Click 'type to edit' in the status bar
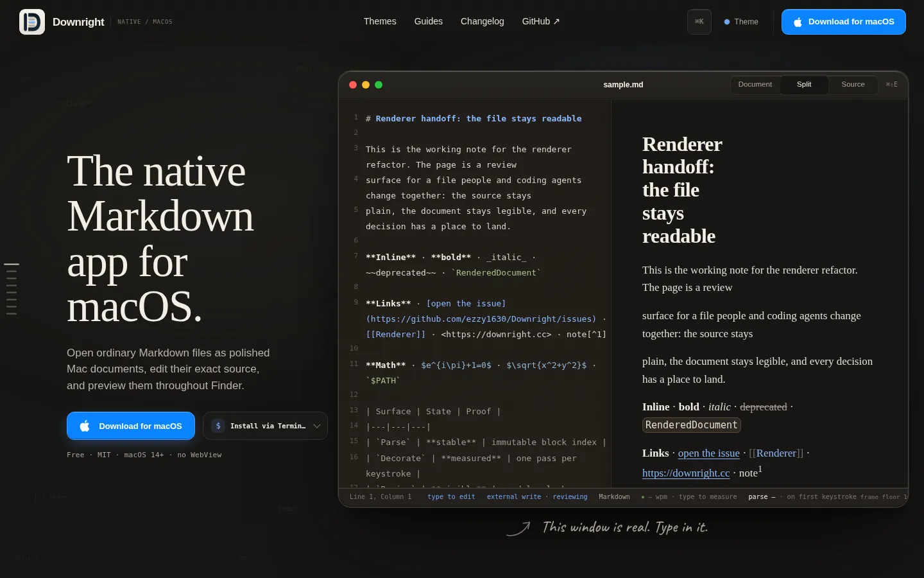The width and height of the screenshot is (924, 578). tap(451, 497)
